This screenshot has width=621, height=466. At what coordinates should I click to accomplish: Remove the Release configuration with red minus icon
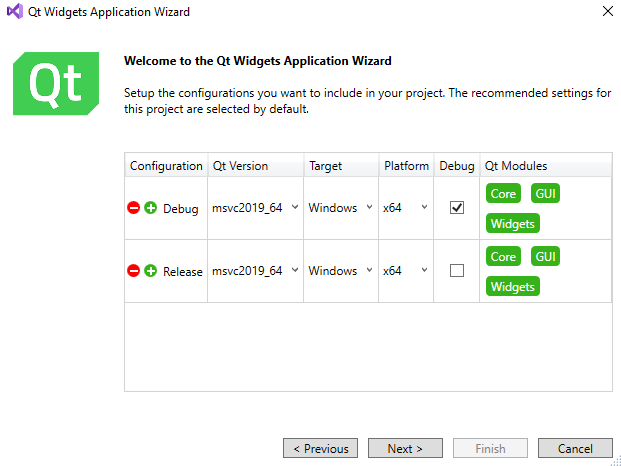[x=133, y=271]
